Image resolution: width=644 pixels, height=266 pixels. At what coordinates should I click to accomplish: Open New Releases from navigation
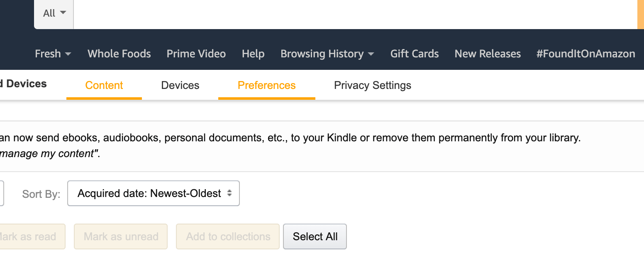click(488, 54)
